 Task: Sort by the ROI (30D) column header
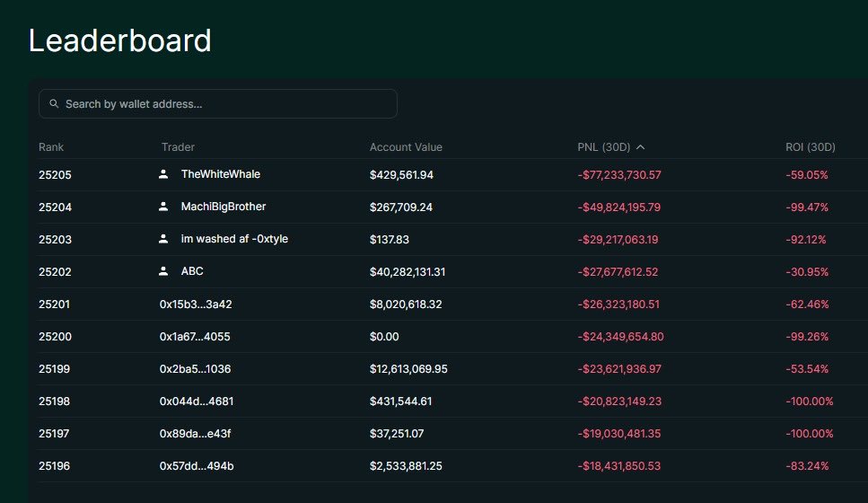(x=811, y=146)
